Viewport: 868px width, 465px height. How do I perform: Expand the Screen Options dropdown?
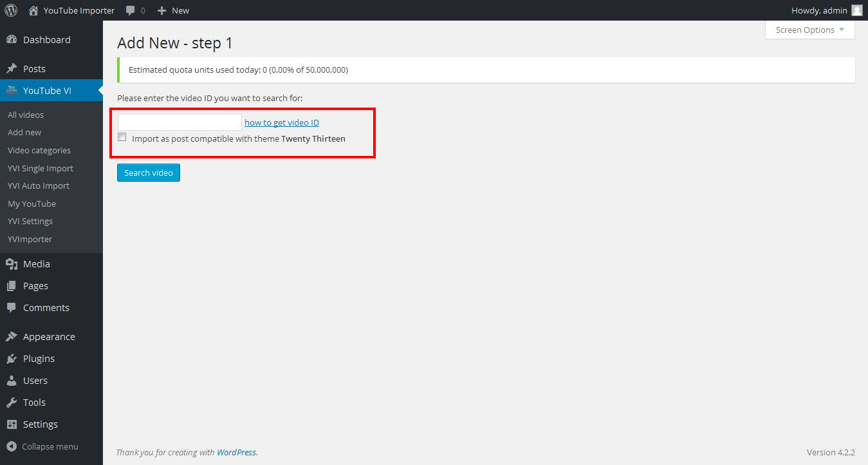coord(809,30)
